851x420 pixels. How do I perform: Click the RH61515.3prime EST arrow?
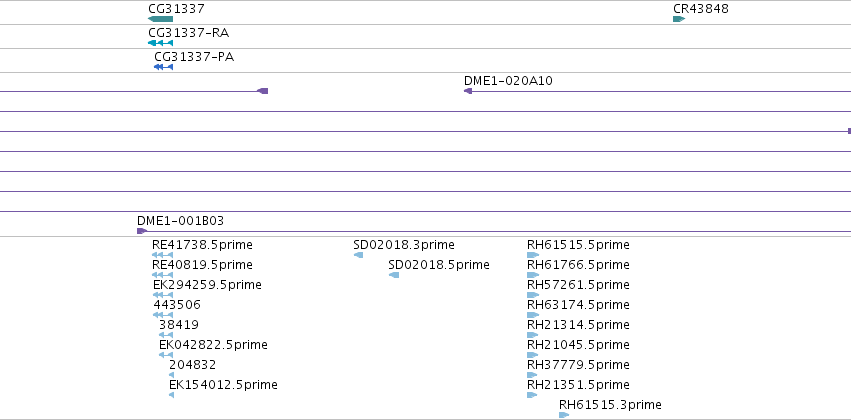(x=564, y=415)
